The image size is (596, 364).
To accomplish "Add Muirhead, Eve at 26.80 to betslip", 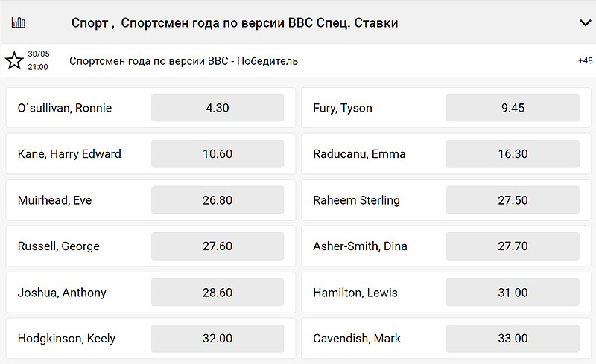I will [x=218, y=200].
